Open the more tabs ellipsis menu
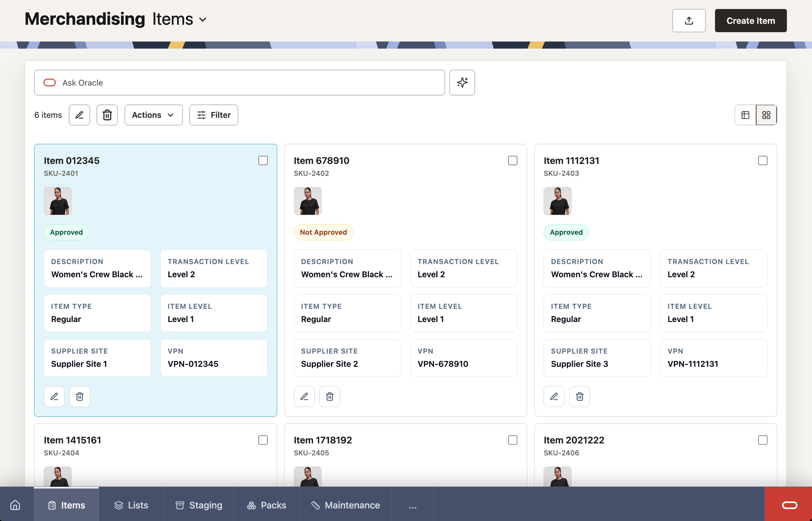Screen dimensions: 812x521 pos(412,505)
